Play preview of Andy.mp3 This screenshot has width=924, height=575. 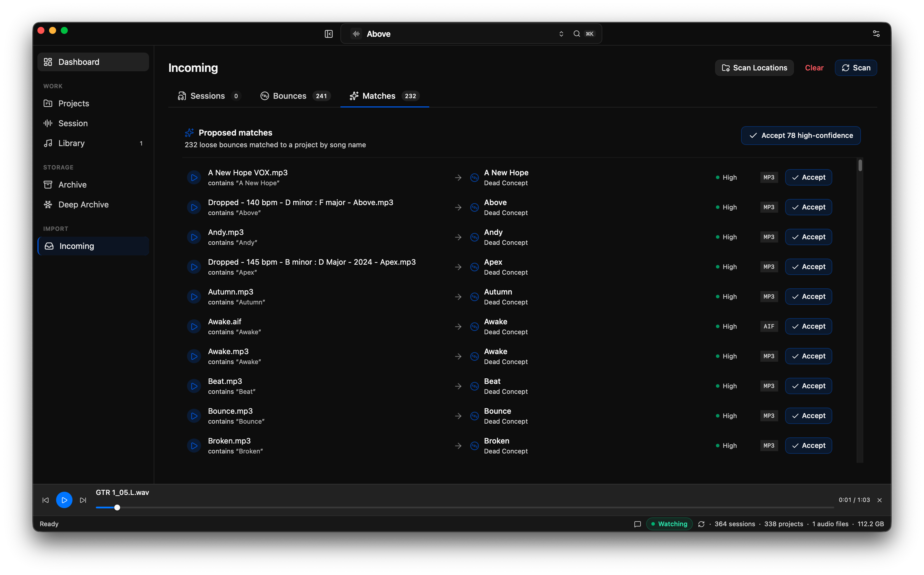tap(194, 237)
